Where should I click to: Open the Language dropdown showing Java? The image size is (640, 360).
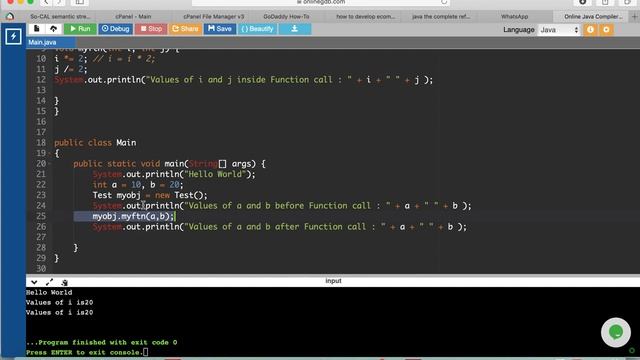(559, 30)
